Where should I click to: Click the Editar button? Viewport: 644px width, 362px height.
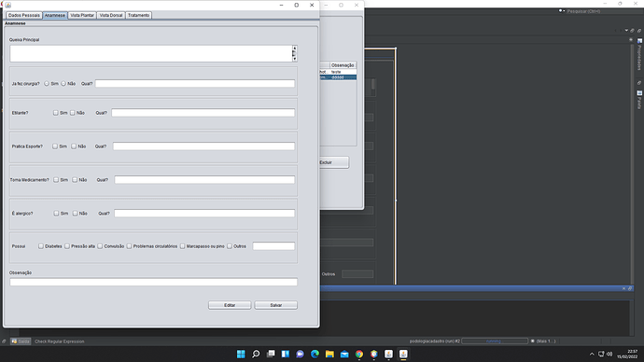click(x=230, y=305)
